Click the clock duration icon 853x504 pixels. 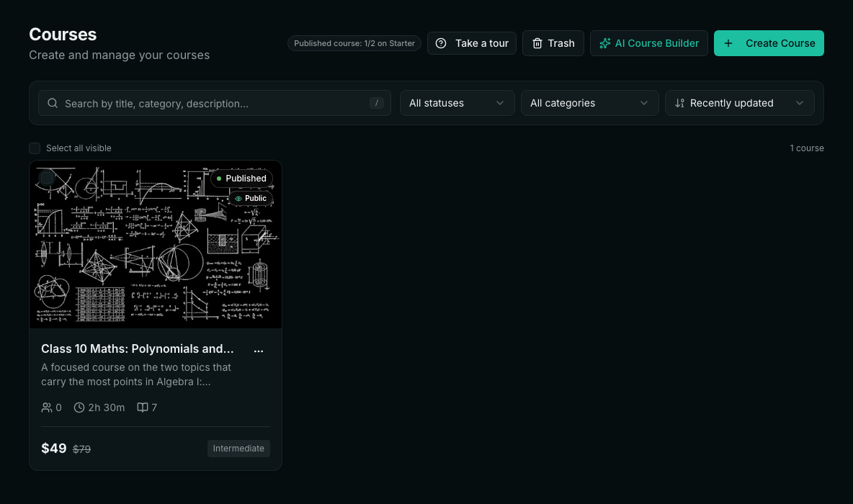coord(79,408)
